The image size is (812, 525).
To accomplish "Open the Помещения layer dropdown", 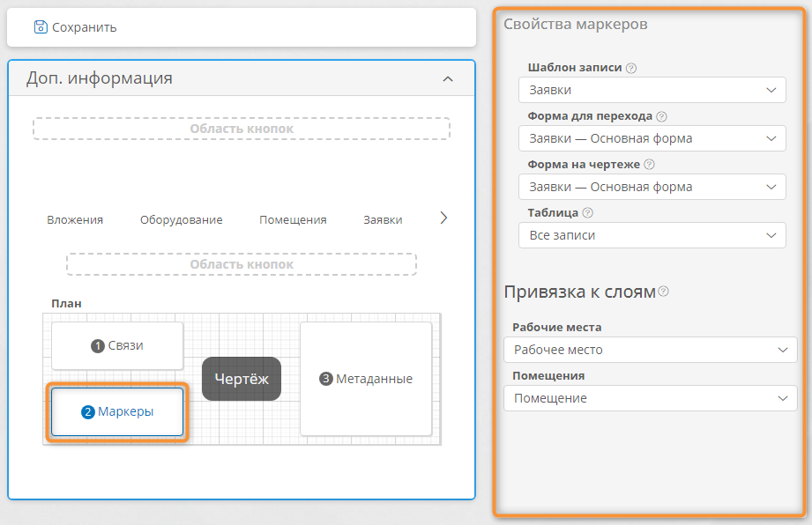I will point(651,398).
